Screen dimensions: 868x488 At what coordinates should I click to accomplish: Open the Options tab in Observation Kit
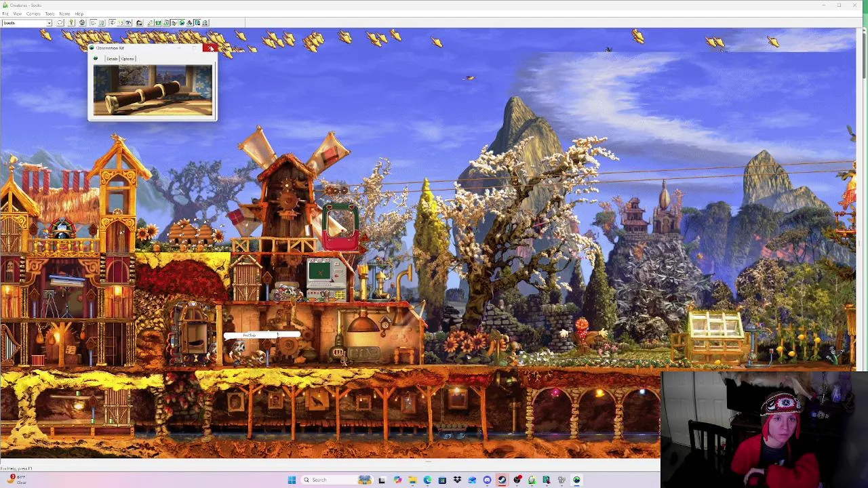[127, 59]
